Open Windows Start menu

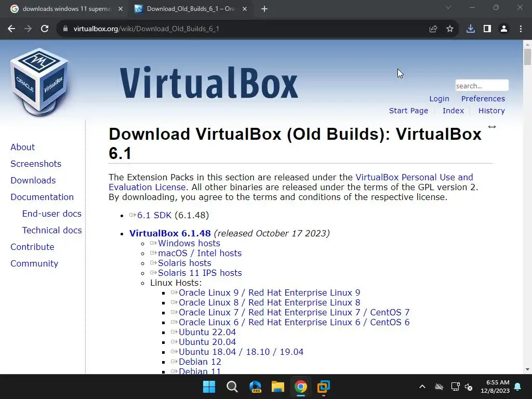tap(209, 387)
